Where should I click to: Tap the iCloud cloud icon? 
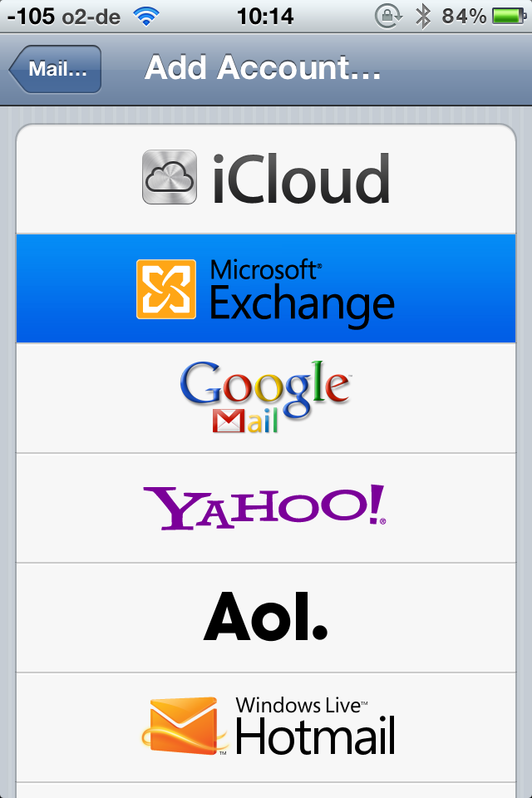point(169,177)
